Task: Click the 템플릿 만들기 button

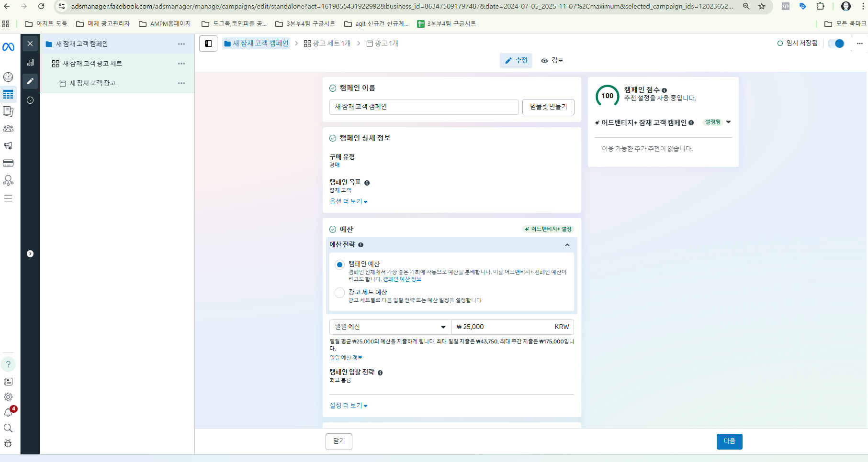Action: tap(548, 107)
